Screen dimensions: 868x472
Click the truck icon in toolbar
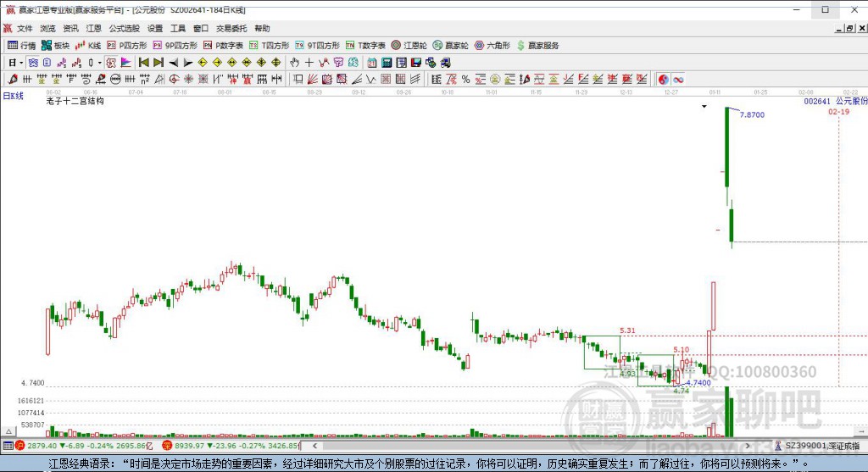446,63
